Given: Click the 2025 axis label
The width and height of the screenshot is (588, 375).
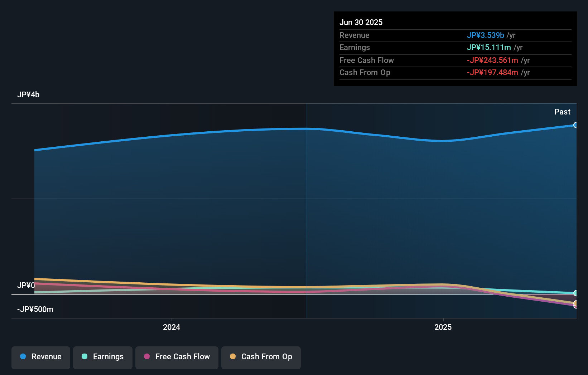Looking at the screenshot, I should click(x=443, y=327).
